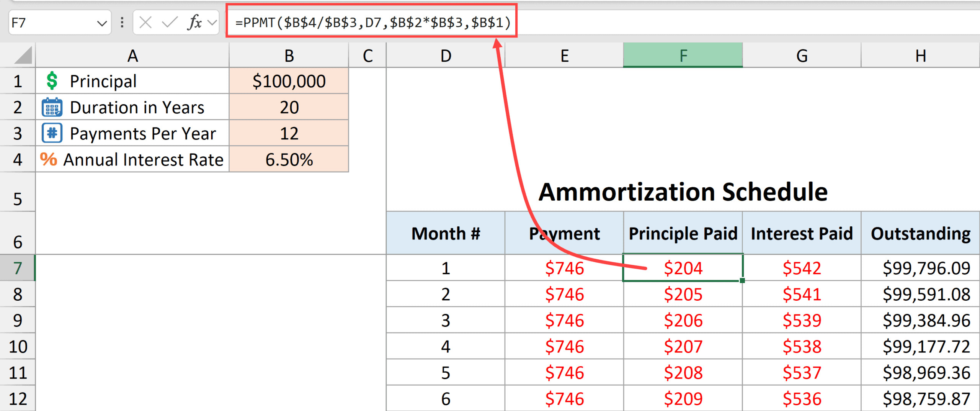Screen dimensions: 980x411
Task: Select the 6.50% interest rate cell
Action: 289,159
